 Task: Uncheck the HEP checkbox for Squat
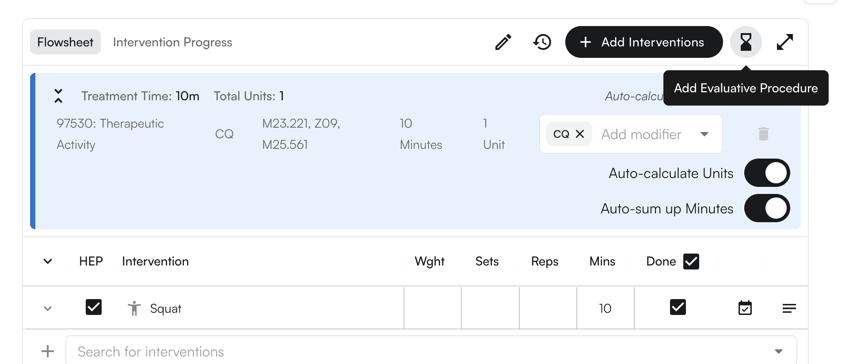pyautogui.click(x=94, y=307)
